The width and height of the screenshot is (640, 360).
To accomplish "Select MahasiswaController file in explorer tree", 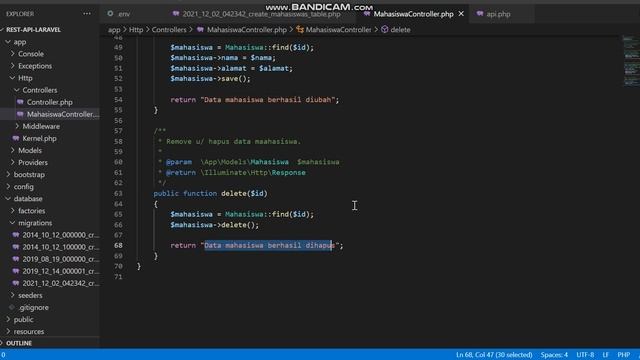I will pyautogui.click(x=62, y=114).
